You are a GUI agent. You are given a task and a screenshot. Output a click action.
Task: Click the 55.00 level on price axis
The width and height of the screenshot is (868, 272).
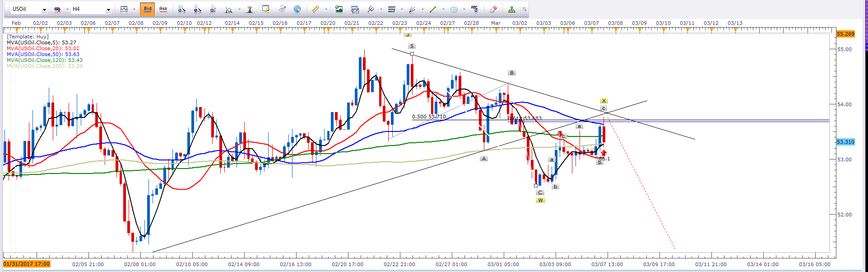point(844,49)
